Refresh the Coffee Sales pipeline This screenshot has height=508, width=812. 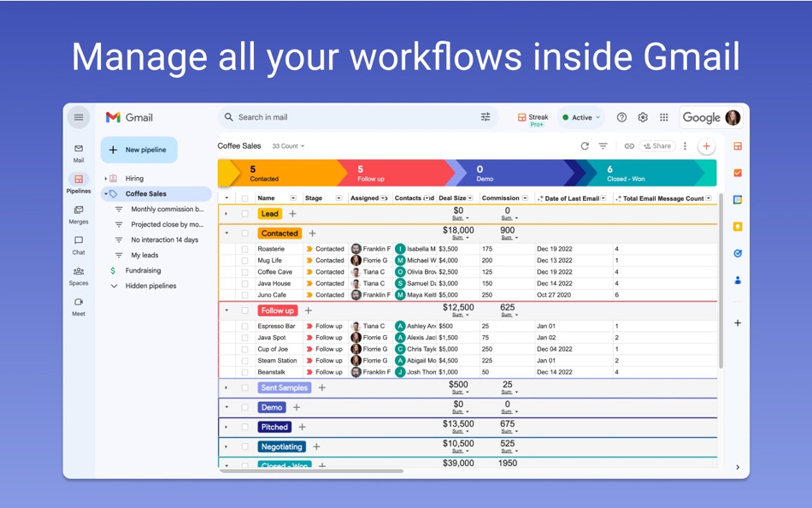[x=585, y=146]
